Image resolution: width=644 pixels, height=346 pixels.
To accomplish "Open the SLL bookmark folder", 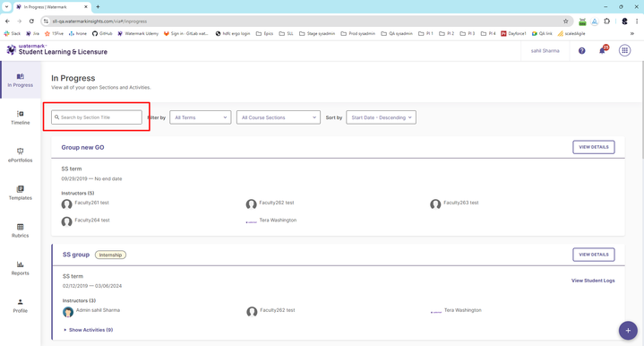I will coord(286,34).
